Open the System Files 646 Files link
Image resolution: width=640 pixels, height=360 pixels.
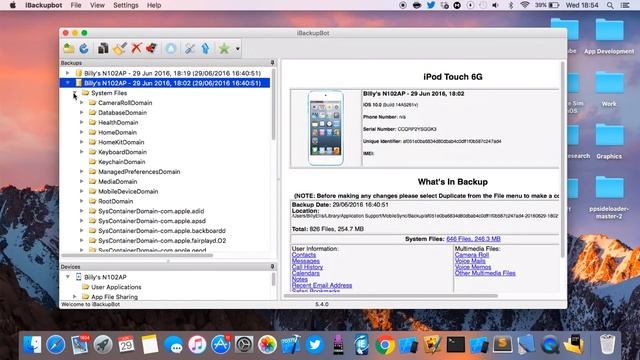pos(473,239)
